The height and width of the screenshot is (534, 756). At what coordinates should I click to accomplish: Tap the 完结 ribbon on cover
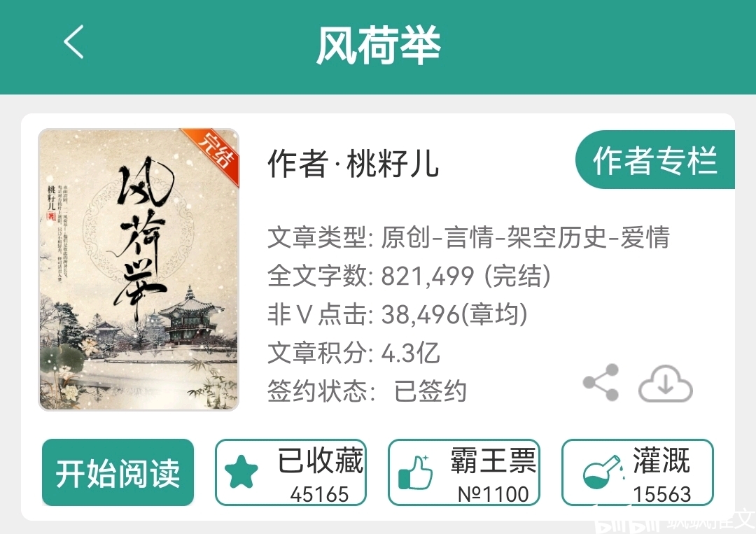[217, 151]
